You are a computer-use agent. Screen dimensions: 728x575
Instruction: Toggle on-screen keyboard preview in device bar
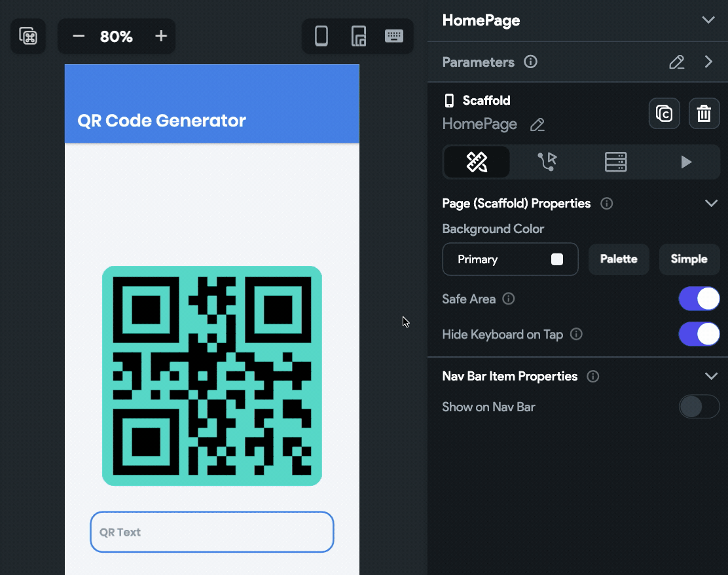394,36
